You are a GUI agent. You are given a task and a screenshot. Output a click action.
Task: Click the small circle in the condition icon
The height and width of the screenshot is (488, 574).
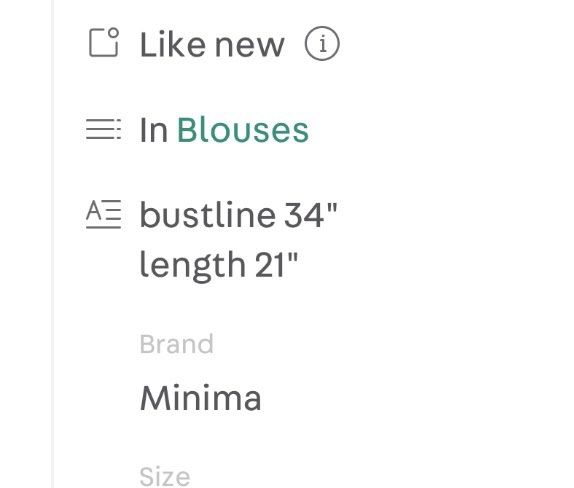[113, 33]
